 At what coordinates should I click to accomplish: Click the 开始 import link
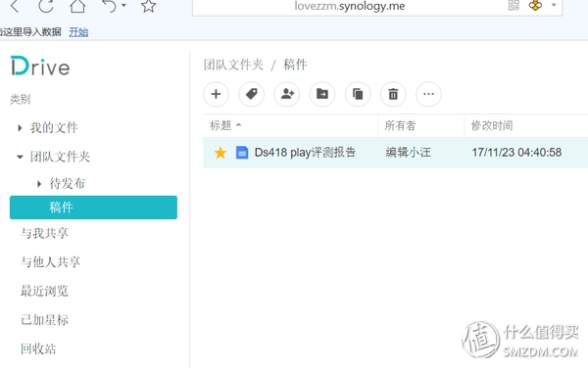tap(78, 32)
